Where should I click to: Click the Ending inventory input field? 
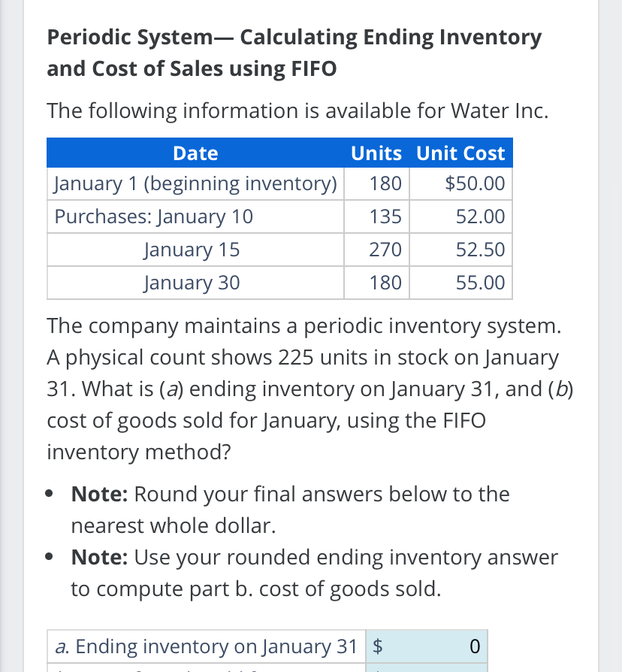426,646
